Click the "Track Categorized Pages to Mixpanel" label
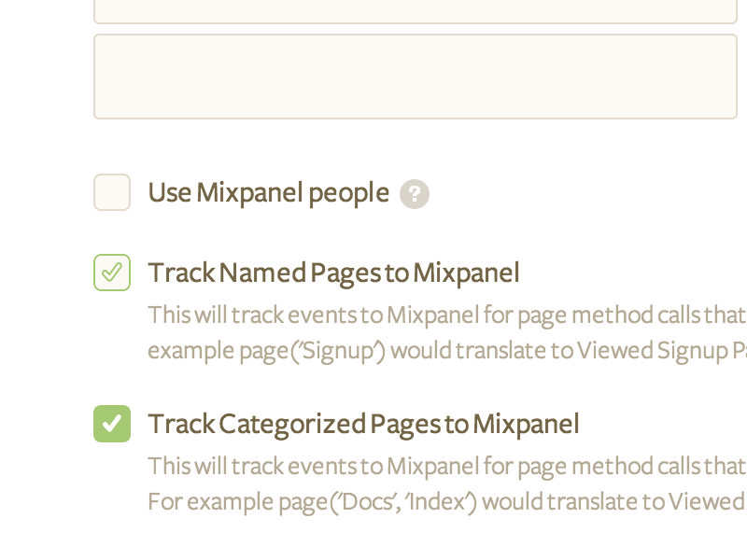747x560 pixels. (x=363, y=425)
